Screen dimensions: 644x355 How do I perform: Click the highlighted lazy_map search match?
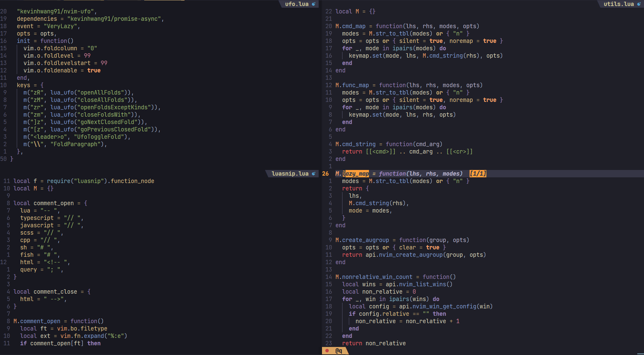coord(356,174)
